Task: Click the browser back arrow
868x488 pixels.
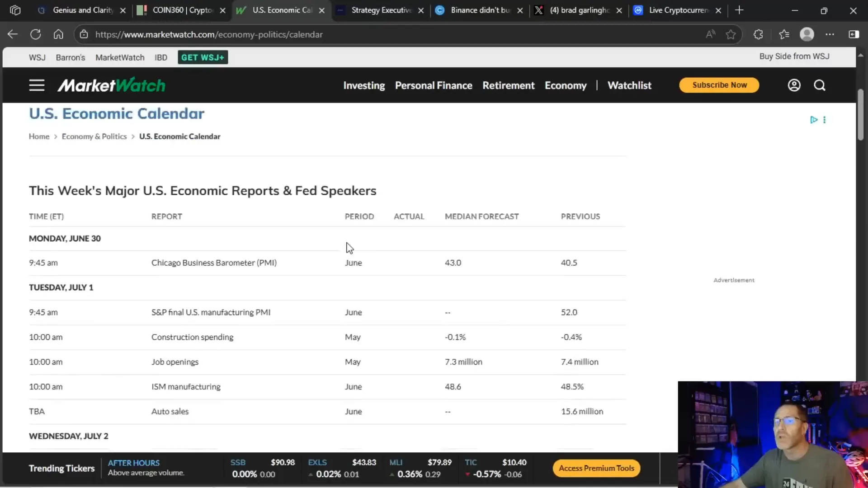Action: point(13,34)
